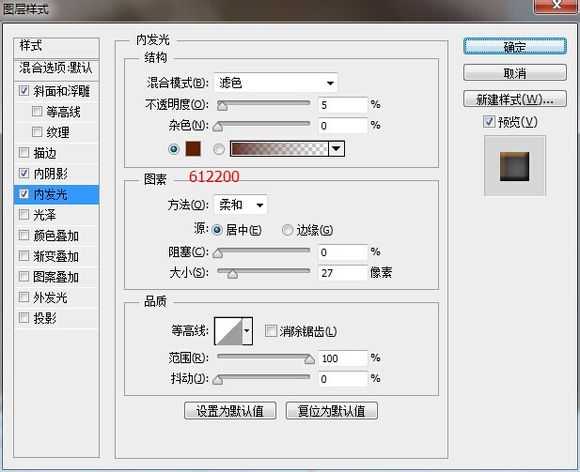Open the 颜色叠加 style settings

coord(56,235)
